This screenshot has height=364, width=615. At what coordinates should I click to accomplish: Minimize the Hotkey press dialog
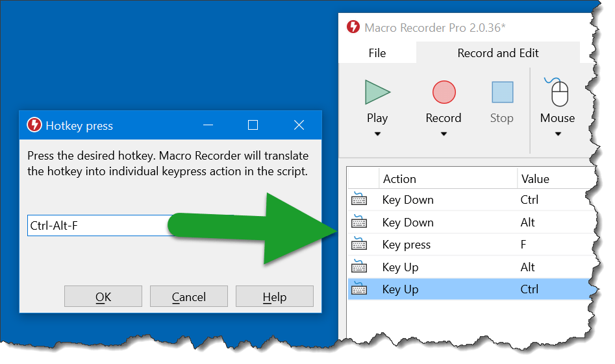point(208,125)
